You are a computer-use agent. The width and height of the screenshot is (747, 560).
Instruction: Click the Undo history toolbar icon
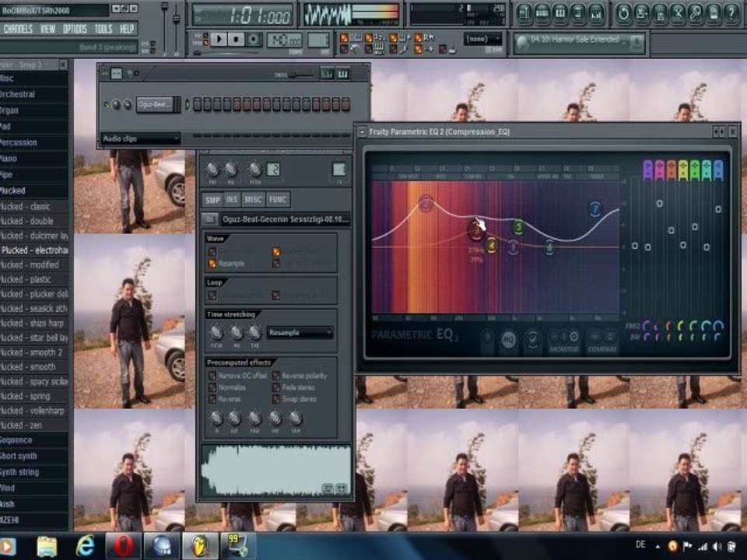point(622,13)
